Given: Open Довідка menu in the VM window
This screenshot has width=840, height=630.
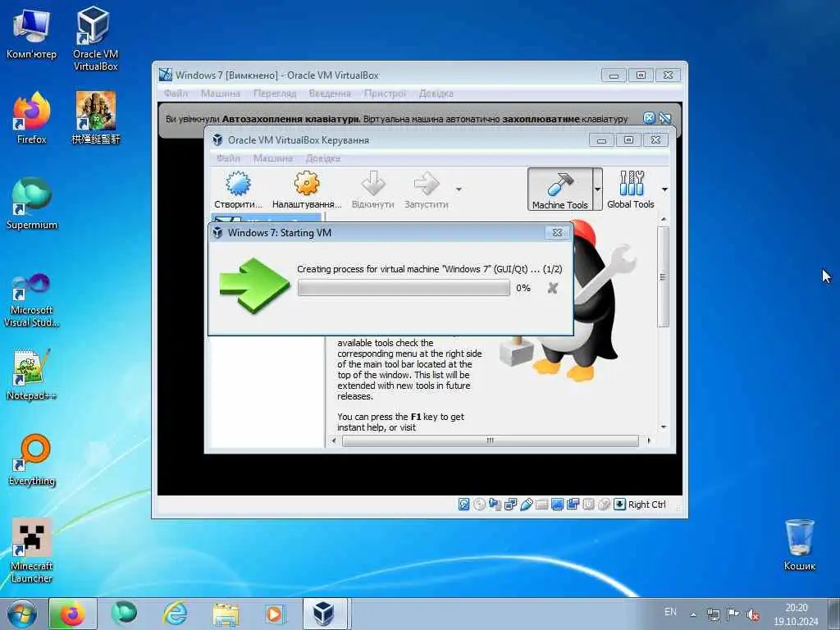Looking at the screenshot, I should 436,94.
